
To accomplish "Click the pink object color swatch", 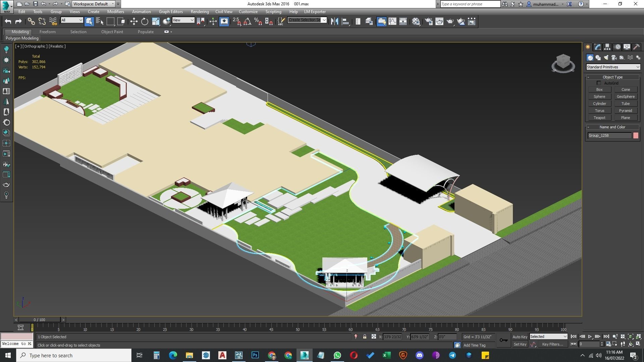I will tap(635, 135).
